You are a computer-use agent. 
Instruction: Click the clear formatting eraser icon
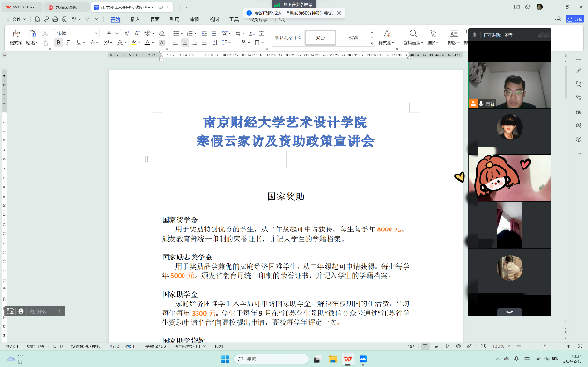coord(162,33)
